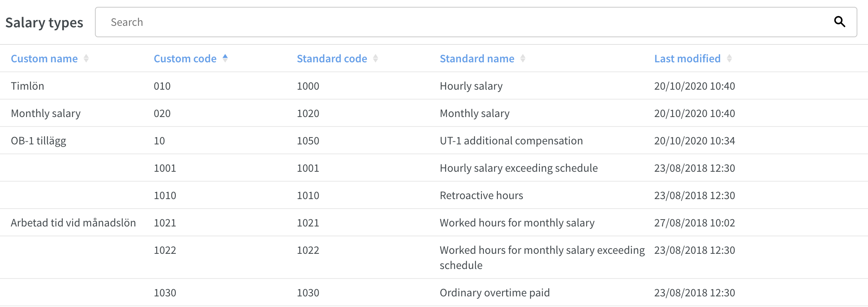Click custom code 020
The width and height of the screenshot is (868, 307).
click(162, 113)
